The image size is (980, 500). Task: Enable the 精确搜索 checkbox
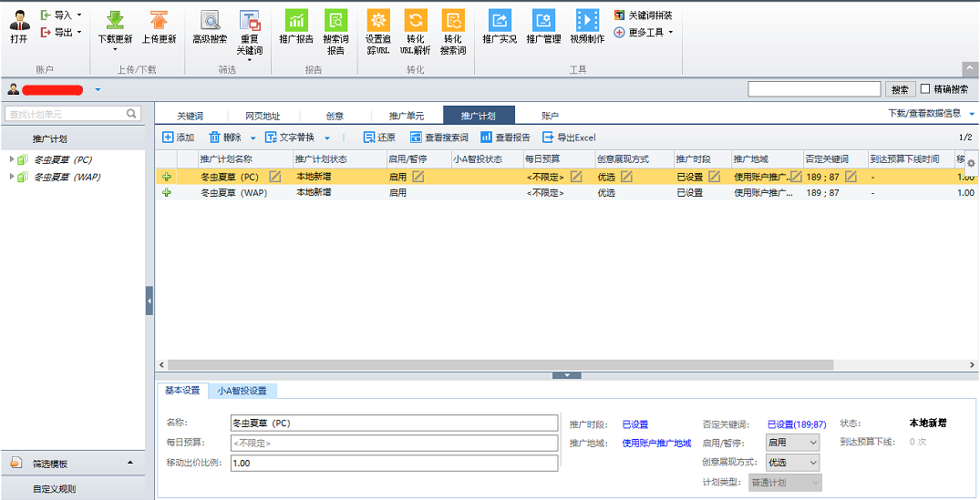click(x=926, y=89)
